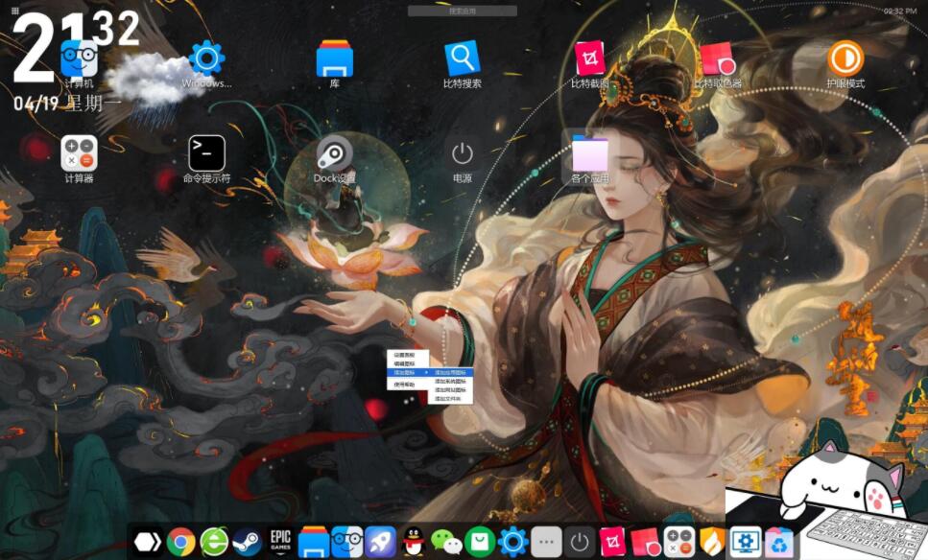The height and width of the screenshot is (560, 928).
Task: Launch Steam from the dock
Action: point(249,542)
